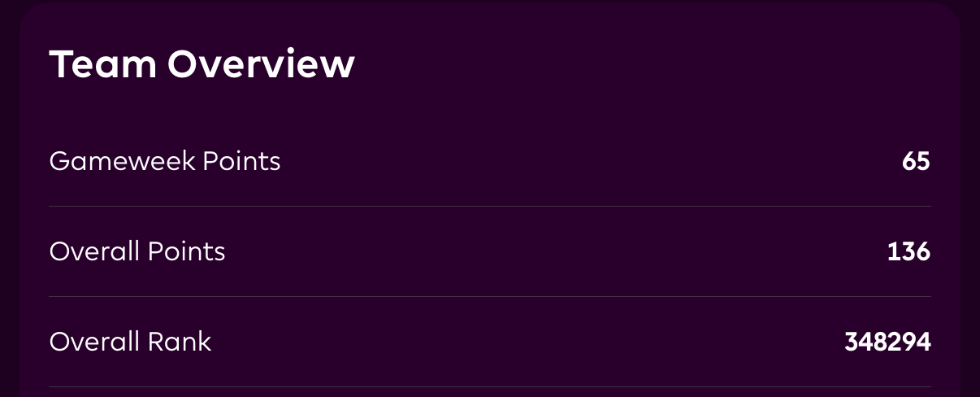Click "Overall" in the Overall Rank label

(x=94, y=342)
